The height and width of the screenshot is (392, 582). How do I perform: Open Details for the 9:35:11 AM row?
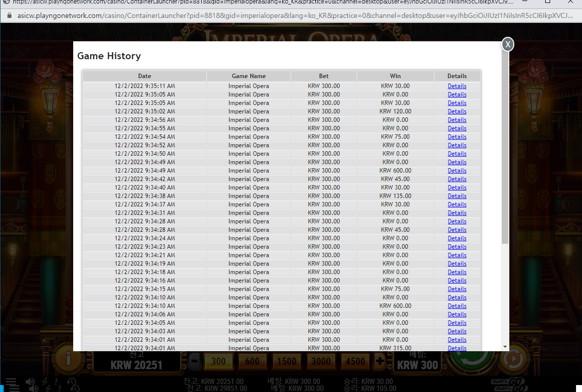(457, 86)
